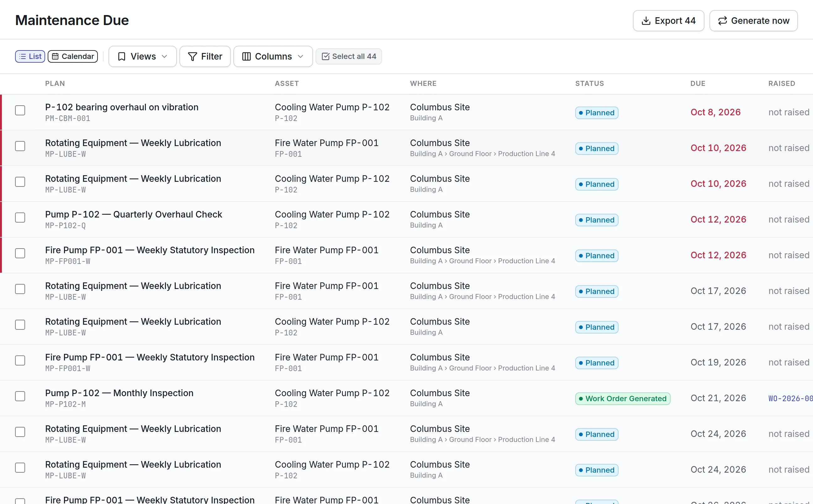Click the Generate now refresh icon

tap(722, 21)
